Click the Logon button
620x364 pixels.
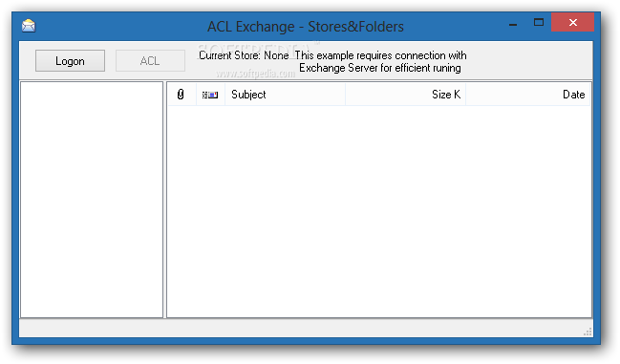pos(70,61)
